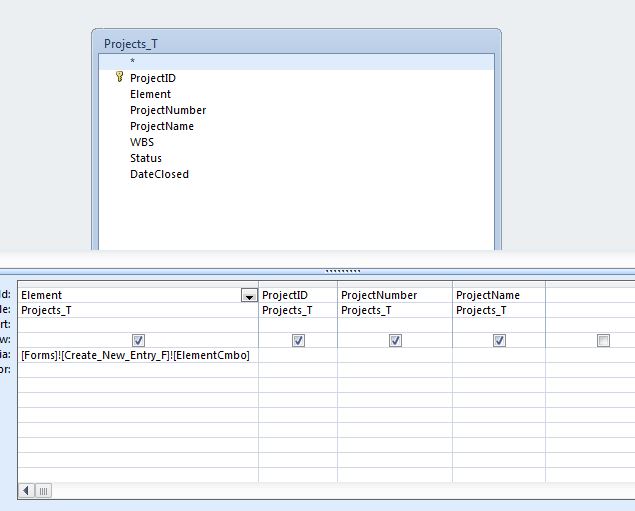Click the ProjectName field cell in grid
This screenshot has width=635, height=511.
(x=499, y=295)
